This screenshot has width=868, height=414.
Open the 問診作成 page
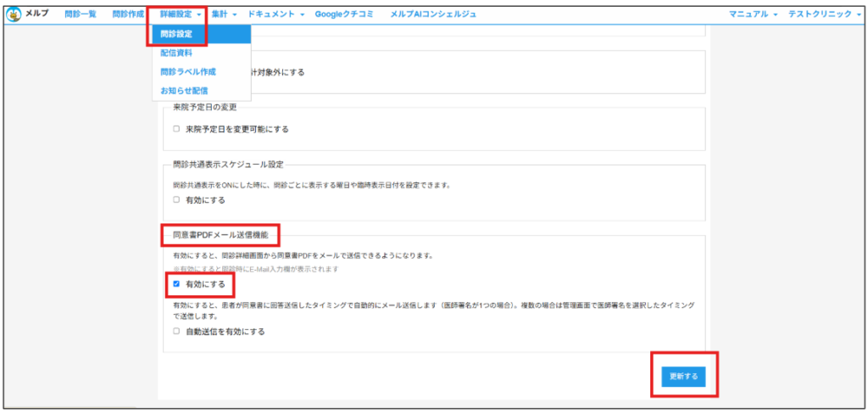(x=128, y=14)
